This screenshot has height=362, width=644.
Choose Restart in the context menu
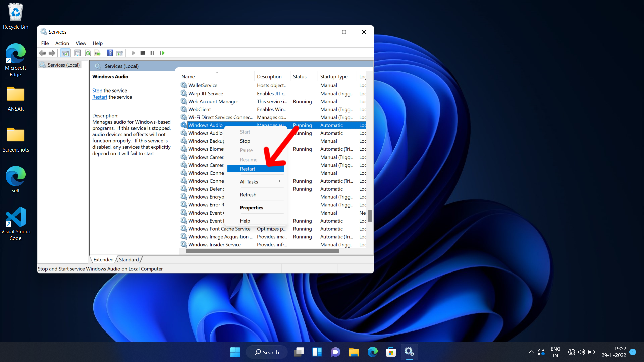click(256, 169)
